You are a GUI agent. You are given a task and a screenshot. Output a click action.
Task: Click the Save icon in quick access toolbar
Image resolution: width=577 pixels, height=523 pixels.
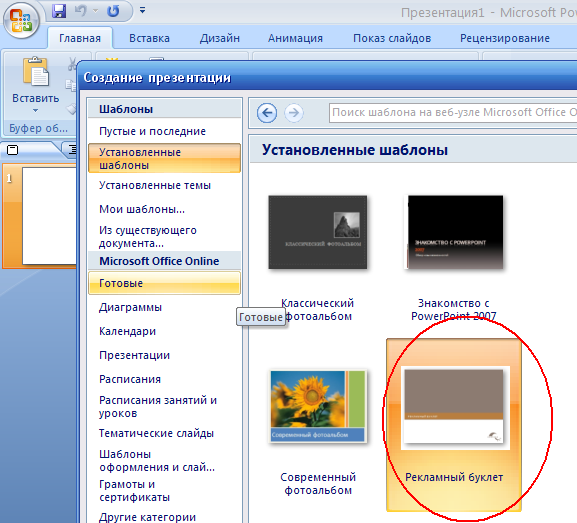click(x=59, y=11)
